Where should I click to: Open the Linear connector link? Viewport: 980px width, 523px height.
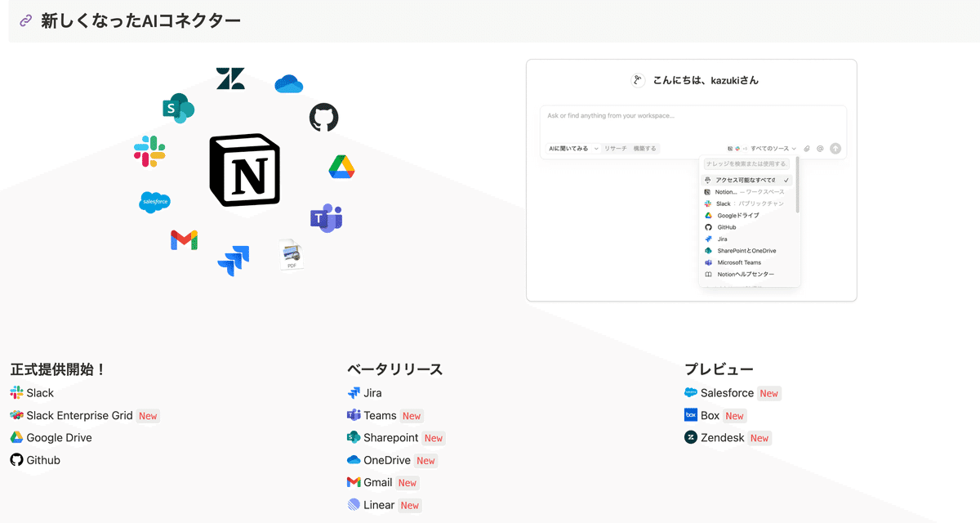pyautogui.click(x=379, y=505)
